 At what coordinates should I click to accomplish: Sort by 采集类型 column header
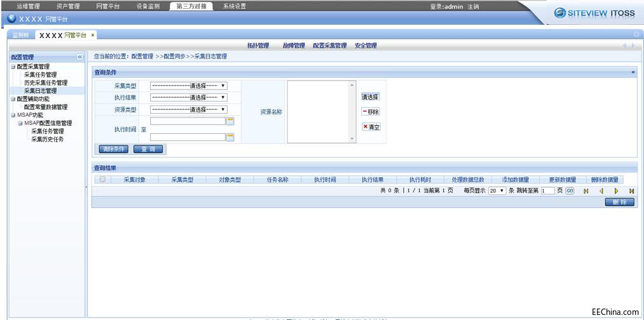tap(182, 180)
